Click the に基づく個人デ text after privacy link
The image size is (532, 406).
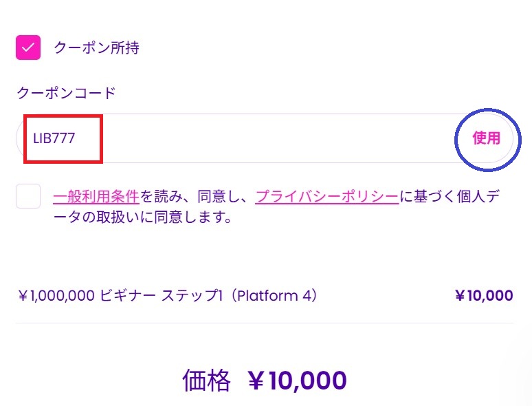coord(450,196)
